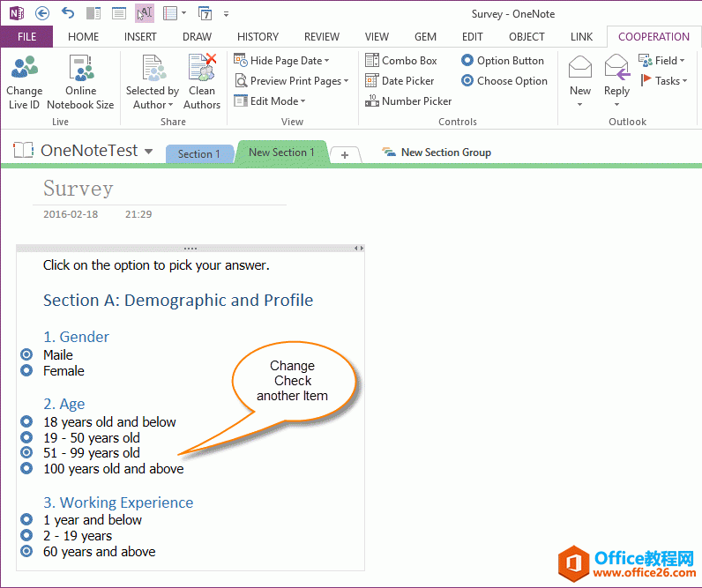Screen dimensions: 702x588
Task: Click the Option Button control icon
Action: [x=502, y=61]
